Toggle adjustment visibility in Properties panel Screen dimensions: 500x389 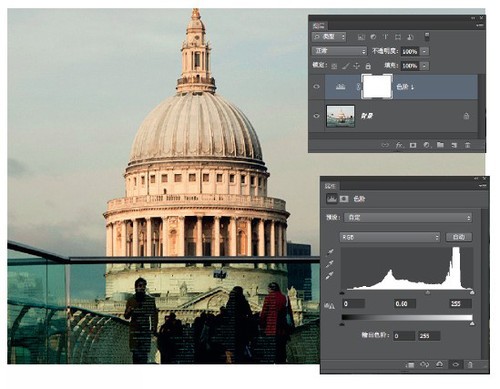pos(455,365)
